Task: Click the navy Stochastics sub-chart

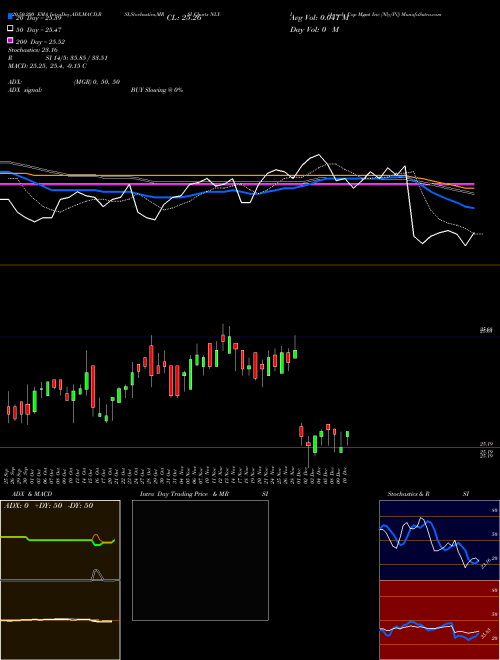Action: (x=439, y=540)
